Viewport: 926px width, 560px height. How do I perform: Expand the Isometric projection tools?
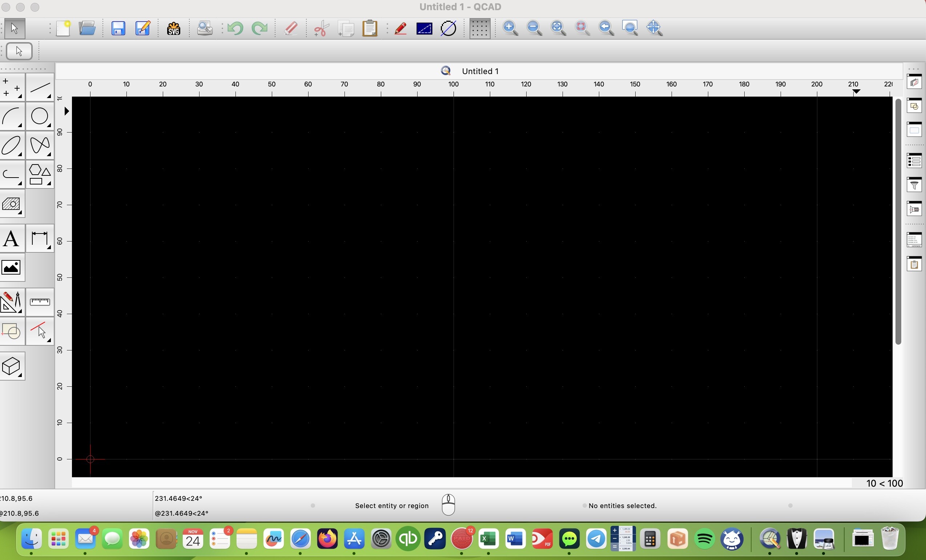12,366
